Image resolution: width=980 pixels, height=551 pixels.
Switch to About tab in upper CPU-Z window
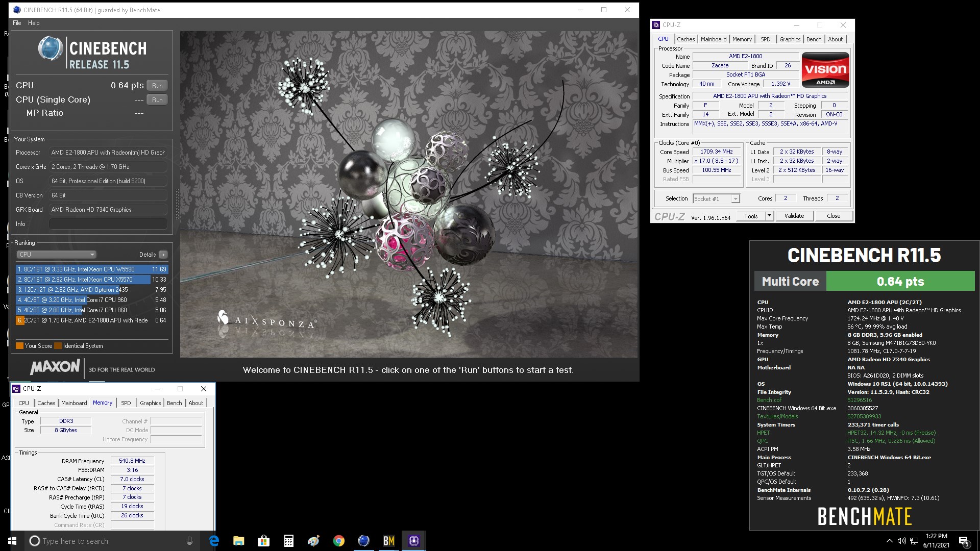pyautogui.click(x=835, y=39)
